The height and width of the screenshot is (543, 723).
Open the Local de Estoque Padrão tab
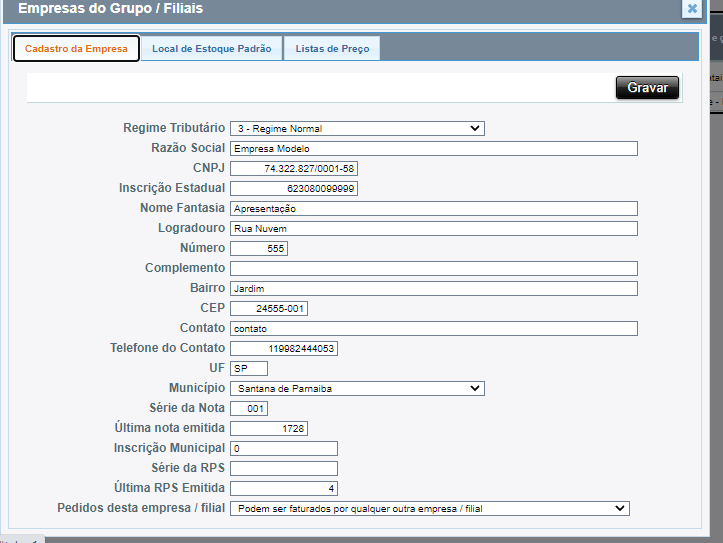tap(211, 49)
